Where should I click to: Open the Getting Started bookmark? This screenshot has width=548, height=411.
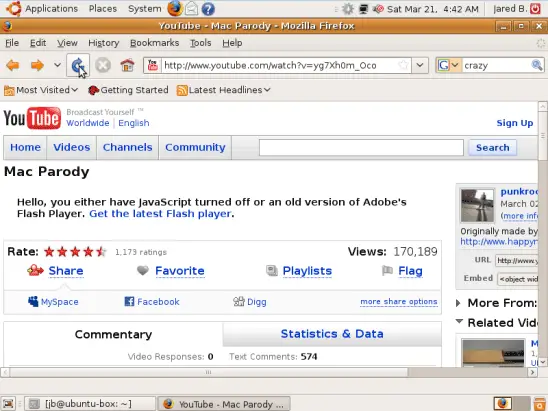click(x=128, y=90)
